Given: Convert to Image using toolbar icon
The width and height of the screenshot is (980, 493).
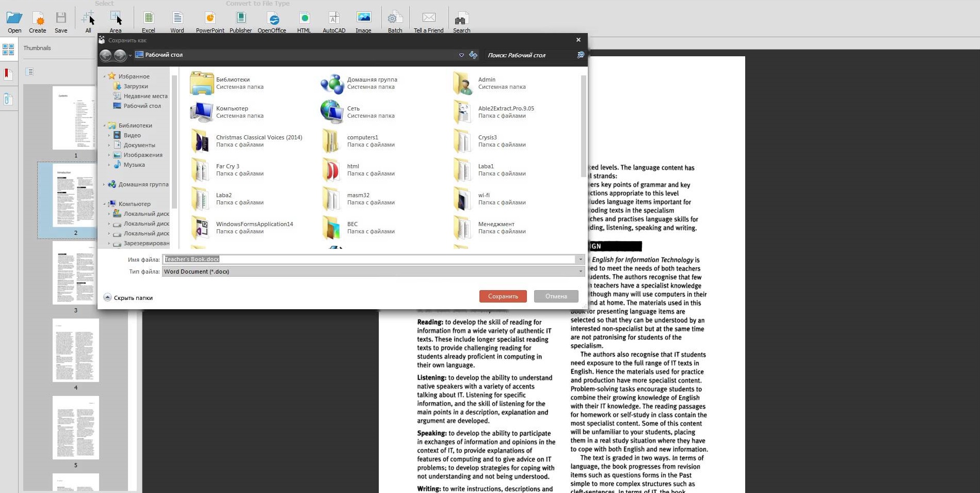Looking at the screenshot, I should (x=363, y=22).
